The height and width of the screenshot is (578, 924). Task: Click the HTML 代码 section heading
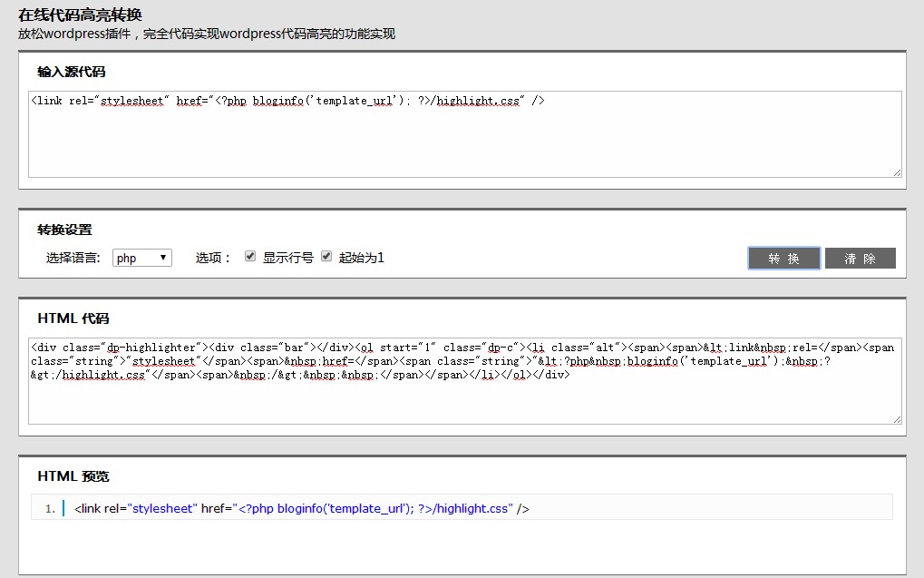73,318
